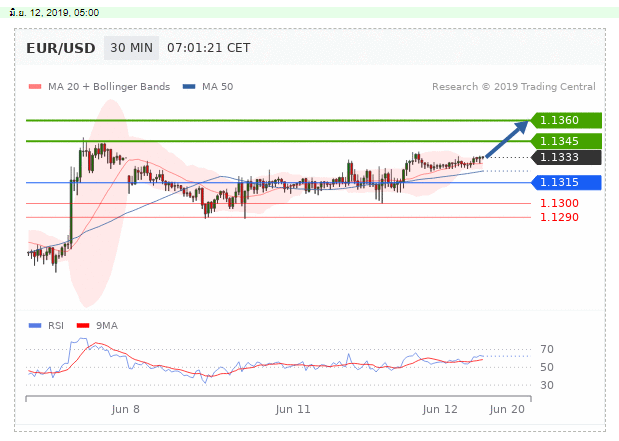The height and width of the screenshot is (441, 619).
Task: Click the blue RSI legend swatch
Action: tap(35, 326)
